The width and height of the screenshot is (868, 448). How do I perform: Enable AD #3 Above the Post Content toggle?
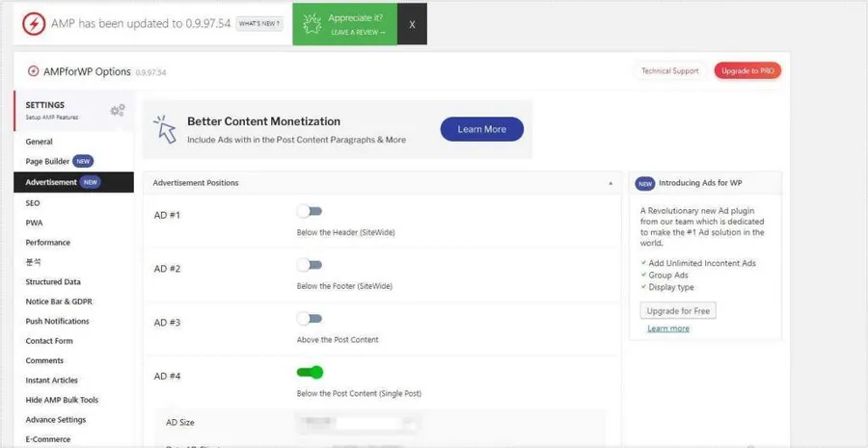point(310,319)
